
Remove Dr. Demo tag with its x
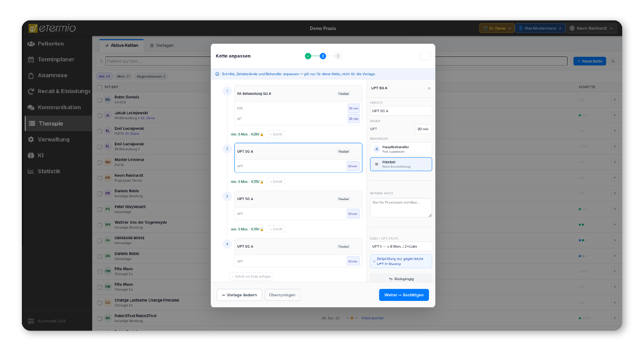coord(510,29)
